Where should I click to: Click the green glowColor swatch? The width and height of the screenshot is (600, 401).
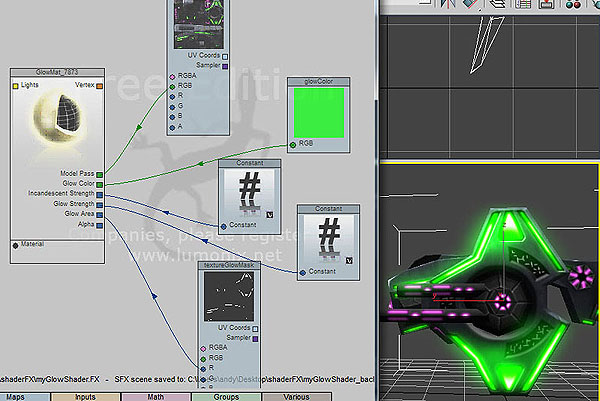click(316, 111)
